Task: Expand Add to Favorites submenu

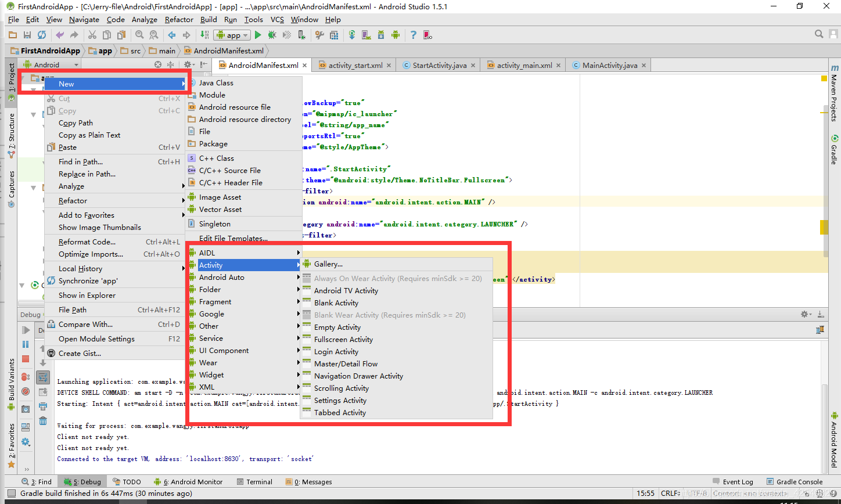Action: coord(115,215)
